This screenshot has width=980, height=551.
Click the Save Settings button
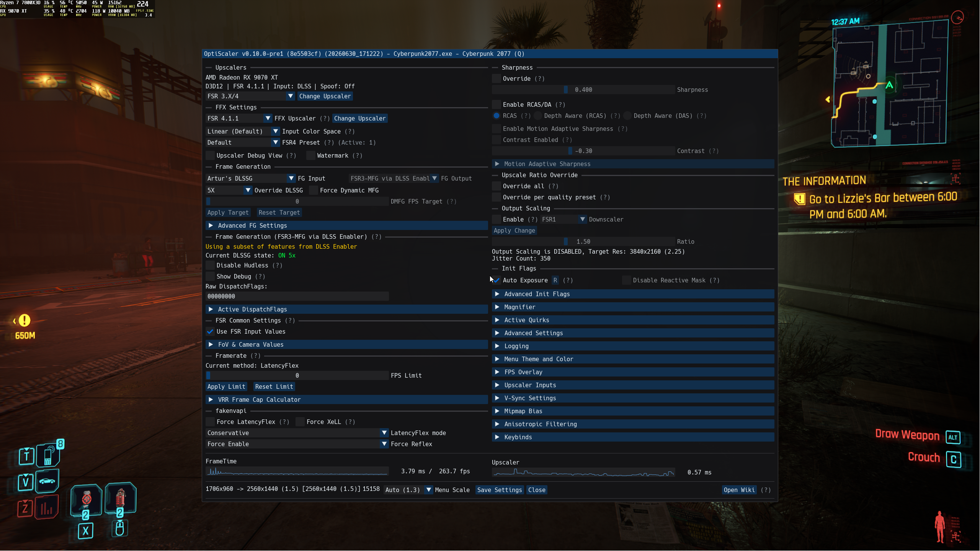click(500, 490)
